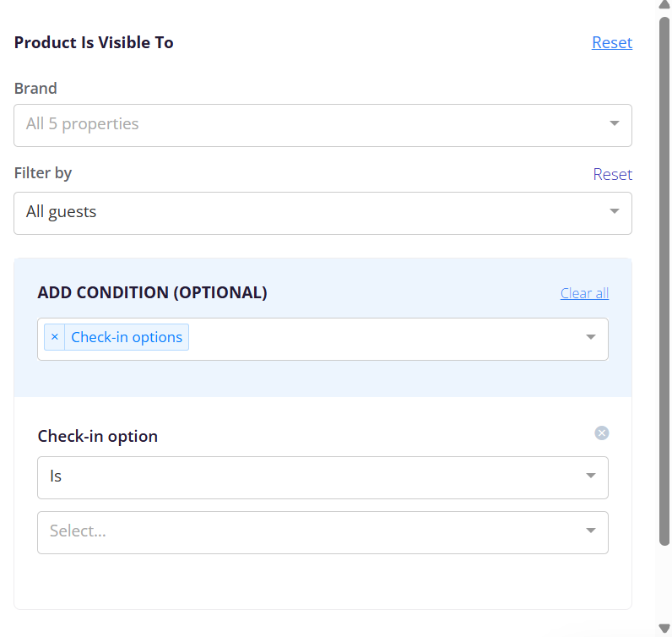The width and height of the screenshot is (672, 637).
Task: Open the All 5 properties Brand dropdown
Action: pyautogui.click(x=322, y=125)
